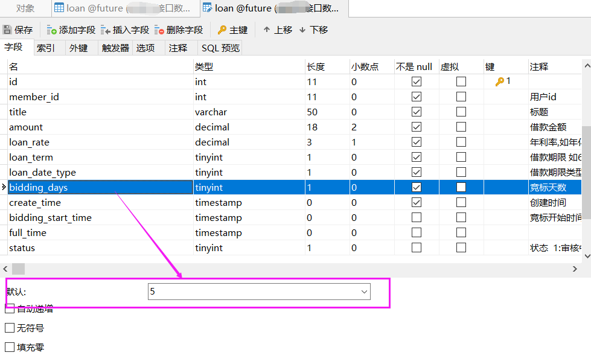Check the Zerofill (填充零) option
Image resolution: width=591 pixels, height=364 pixels.
(10, 347)
